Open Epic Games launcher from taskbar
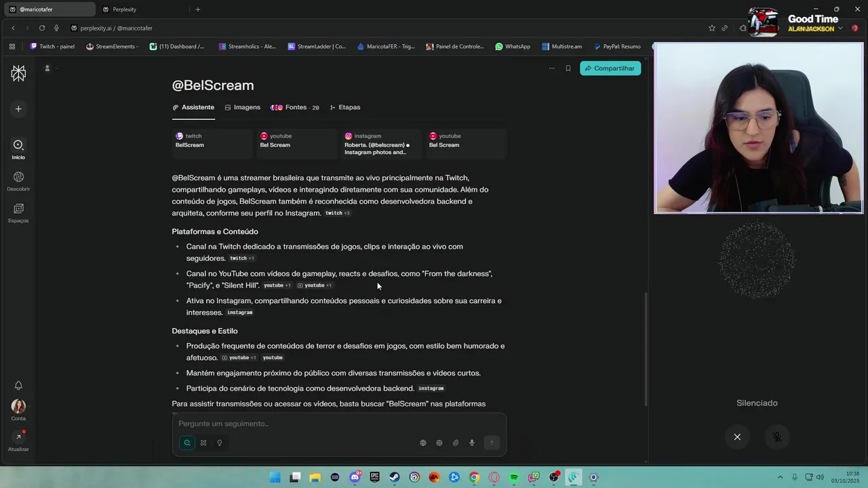The width and height of the screenshot is (868, 488). (x=374, y=478)
